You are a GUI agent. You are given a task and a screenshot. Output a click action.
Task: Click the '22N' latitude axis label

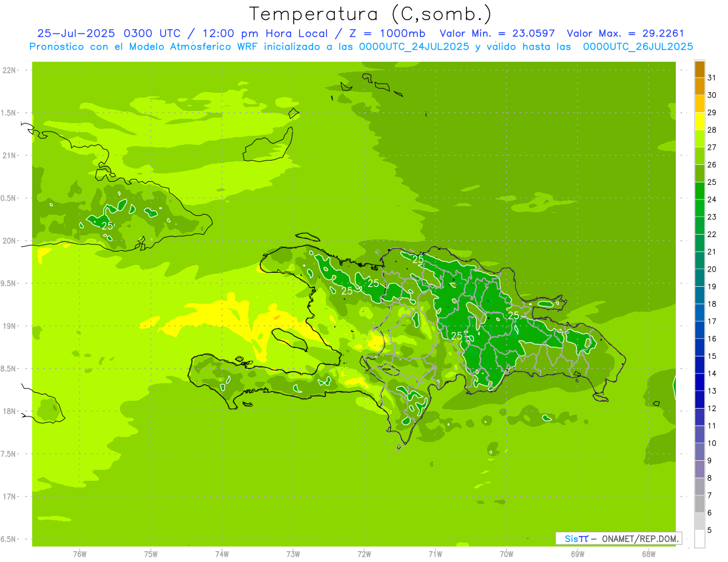[9, 70]
